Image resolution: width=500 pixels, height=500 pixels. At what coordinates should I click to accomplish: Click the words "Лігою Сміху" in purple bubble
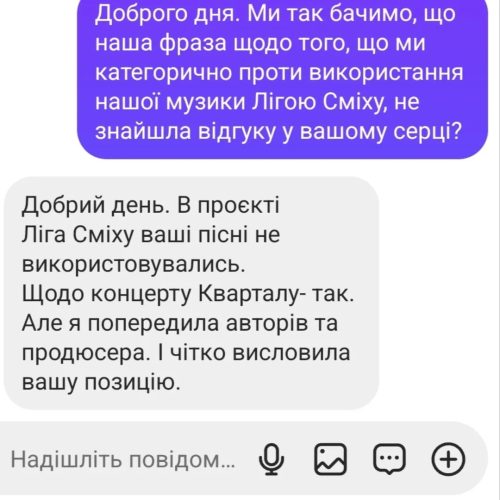319,102
